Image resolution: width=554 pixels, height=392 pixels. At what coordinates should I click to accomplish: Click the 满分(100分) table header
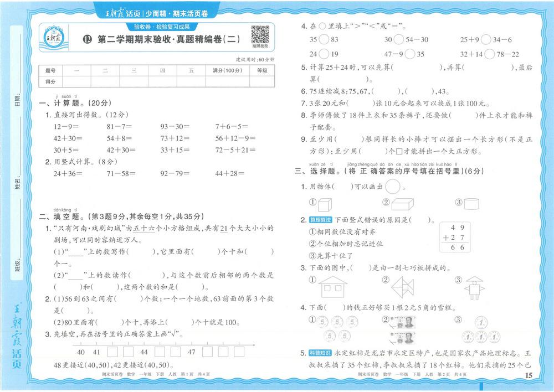click(x=228, y=71)
